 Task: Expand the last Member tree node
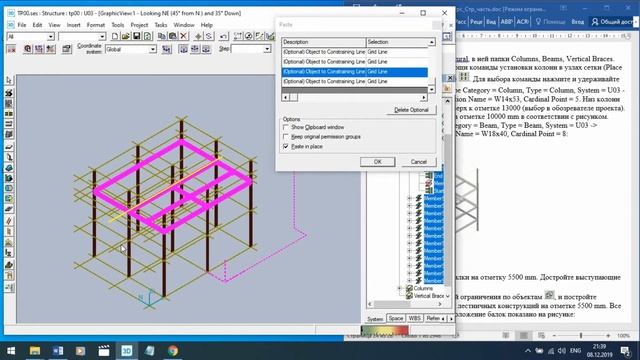pos(409,280)
